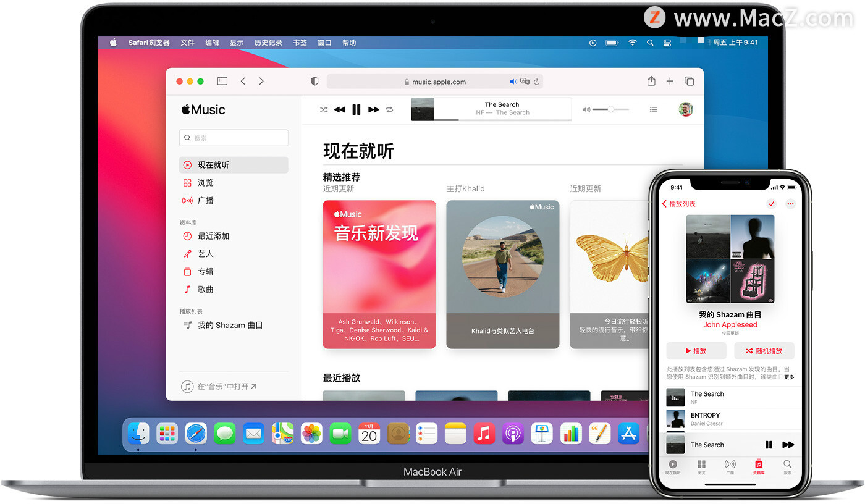The height and width of the screenshot is (504, 865).
Task: Open the 编辑 menu
Action: (212, 43)
